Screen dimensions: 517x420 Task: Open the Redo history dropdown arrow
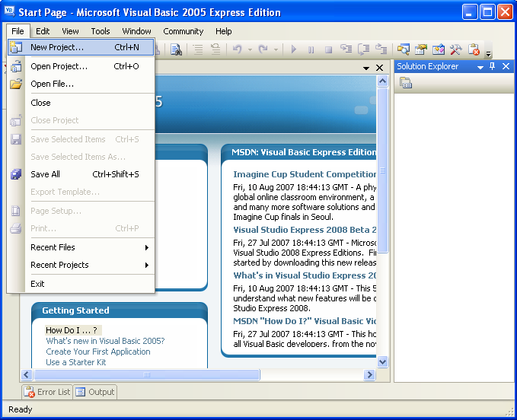pos(276,50)
